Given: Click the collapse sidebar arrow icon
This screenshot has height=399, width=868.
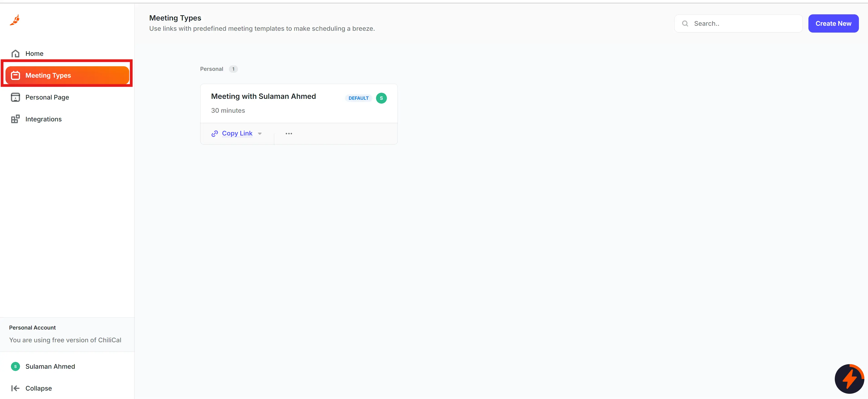Looking at the screenshot, I should click(15, 388).
